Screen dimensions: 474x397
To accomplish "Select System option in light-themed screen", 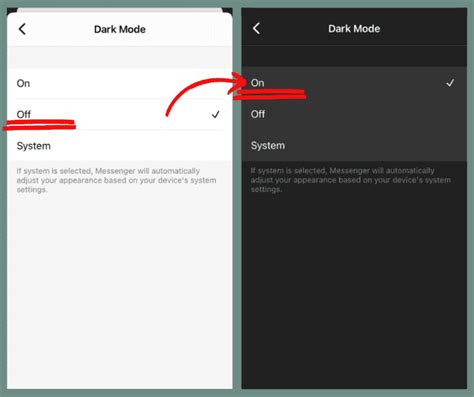I will tap(120, 146).
